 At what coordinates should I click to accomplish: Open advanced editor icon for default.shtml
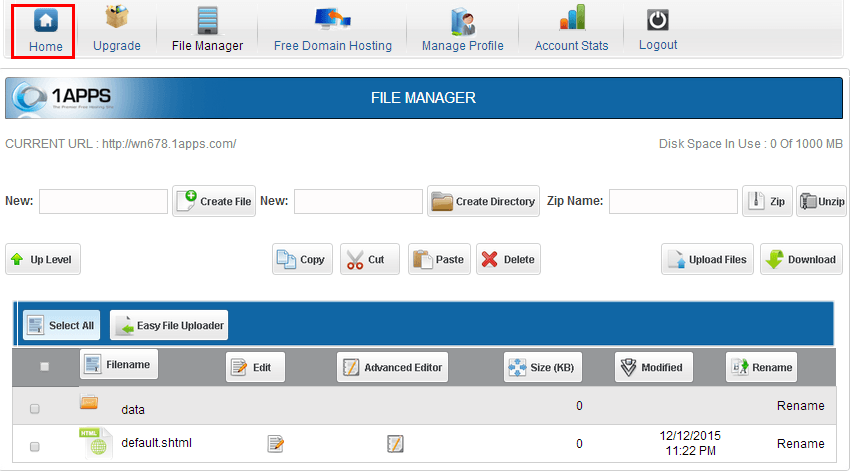[x=395, y=443]
